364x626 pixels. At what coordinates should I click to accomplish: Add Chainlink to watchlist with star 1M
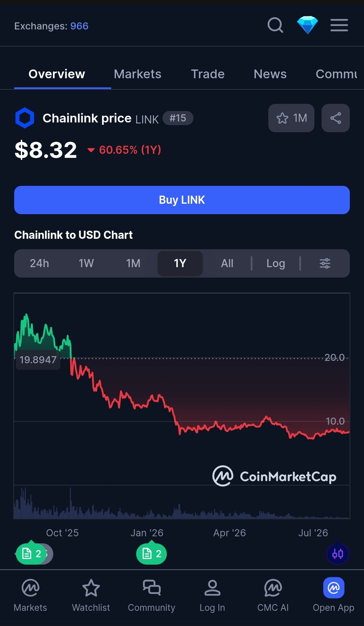pos(291,118)
